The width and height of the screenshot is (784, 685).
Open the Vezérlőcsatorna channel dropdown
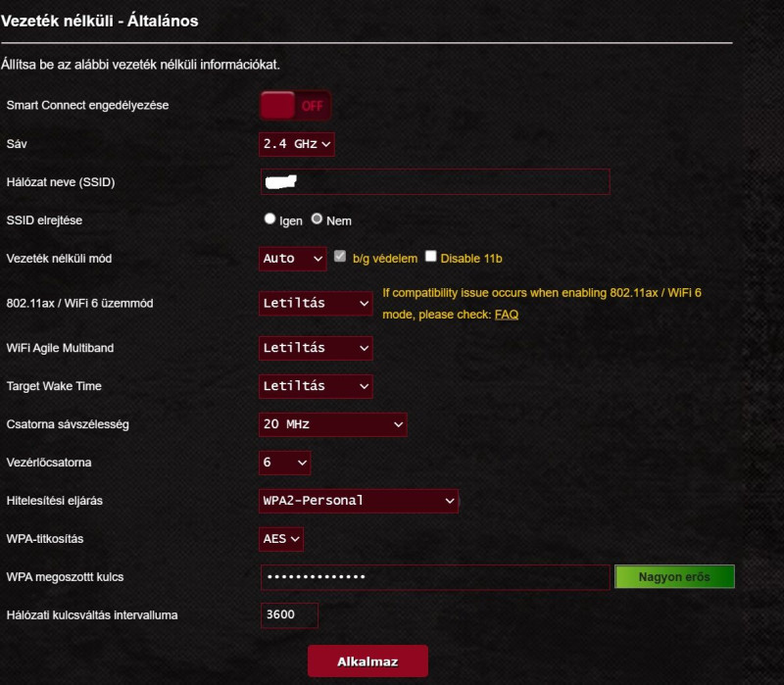click(x=284, y=463)
